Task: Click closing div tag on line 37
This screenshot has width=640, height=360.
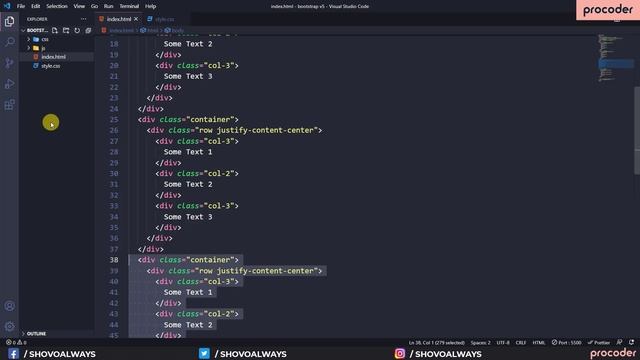Action: click(x=151, y=249)
